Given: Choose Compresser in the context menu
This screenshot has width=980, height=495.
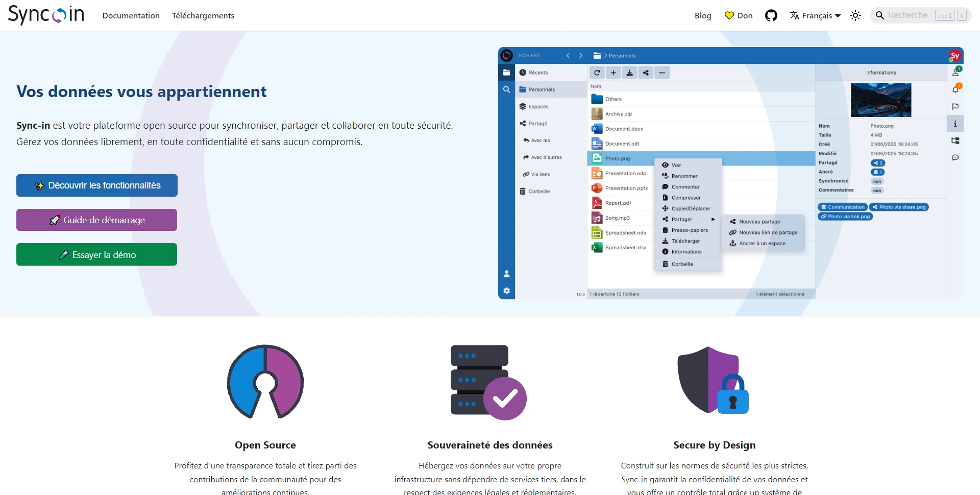Looking at the screenshot, I should 688,198.
